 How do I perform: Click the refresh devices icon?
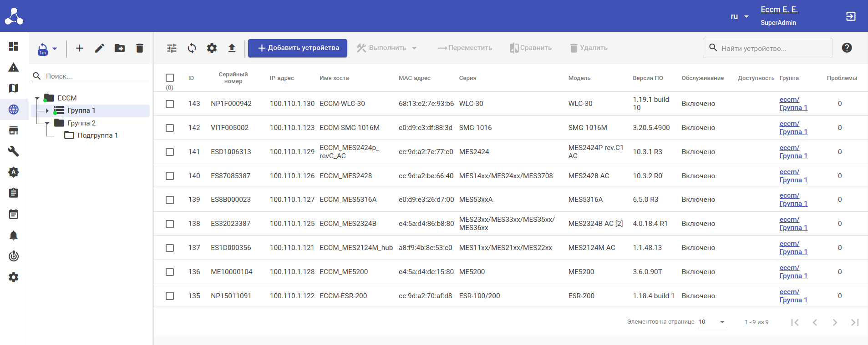[x=192, y=48]
